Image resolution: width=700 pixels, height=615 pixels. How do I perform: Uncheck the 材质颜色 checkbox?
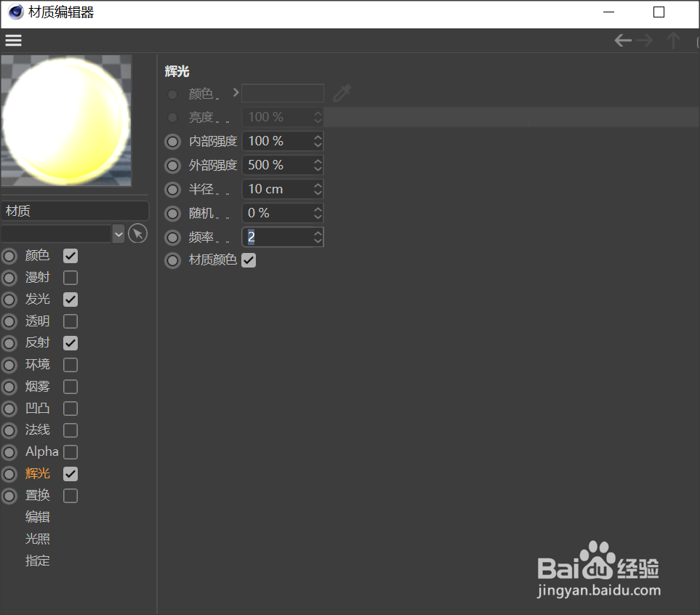(249, 260)
